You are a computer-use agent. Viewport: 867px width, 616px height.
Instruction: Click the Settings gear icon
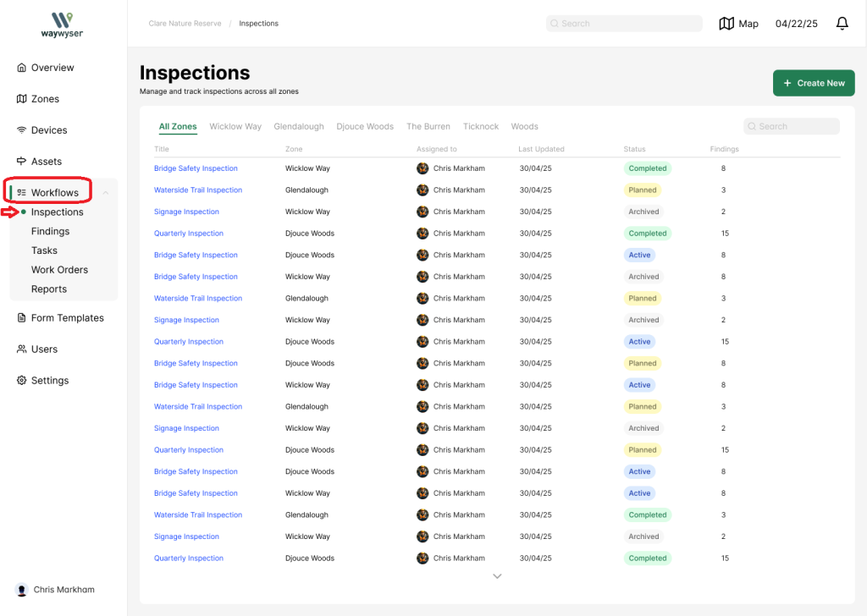(22, 381)
